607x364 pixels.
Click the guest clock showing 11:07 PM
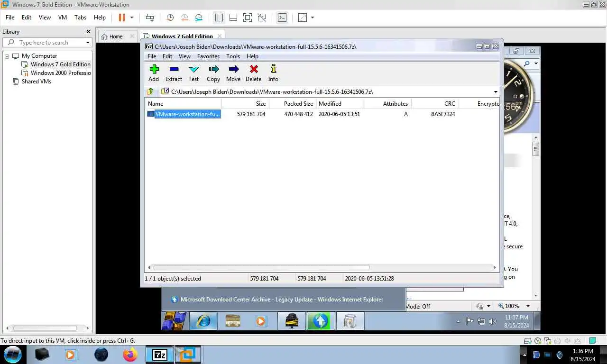point(516,321)
